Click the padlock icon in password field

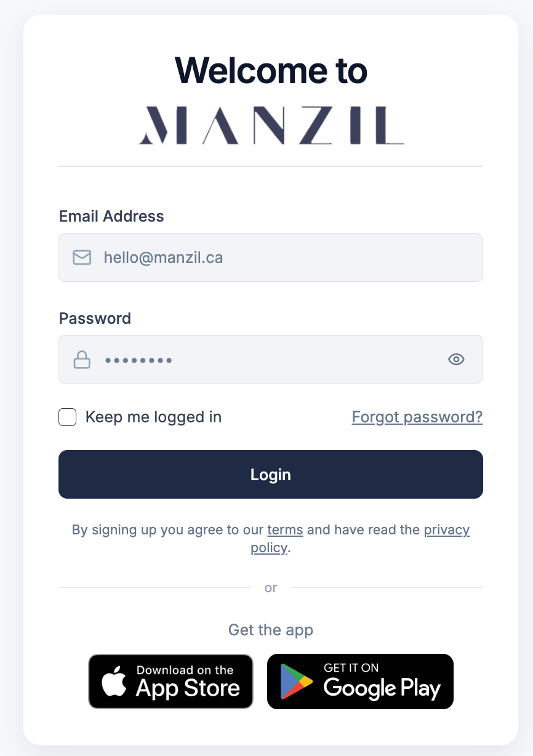[82, 360]
